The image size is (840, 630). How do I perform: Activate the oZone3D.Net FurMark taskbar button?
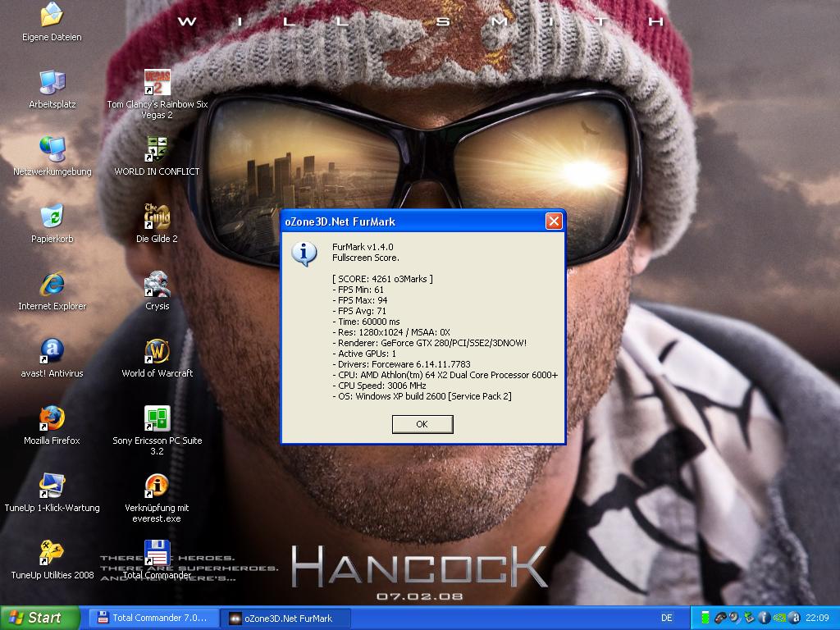coord(287,618)
